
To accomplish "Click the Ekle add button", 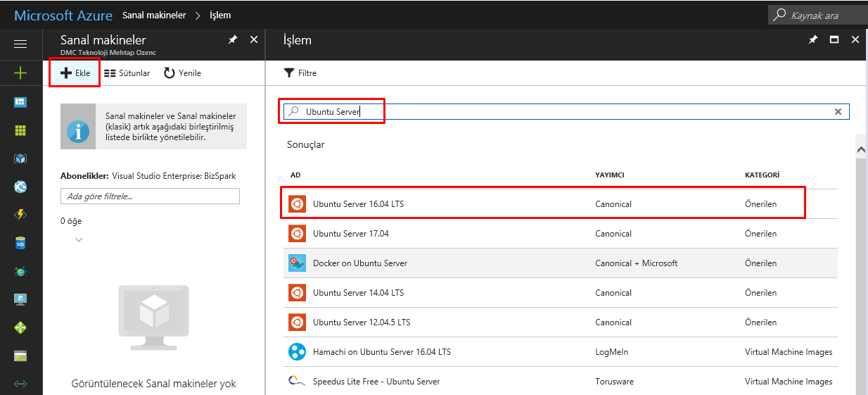I will tap(75, 73).
